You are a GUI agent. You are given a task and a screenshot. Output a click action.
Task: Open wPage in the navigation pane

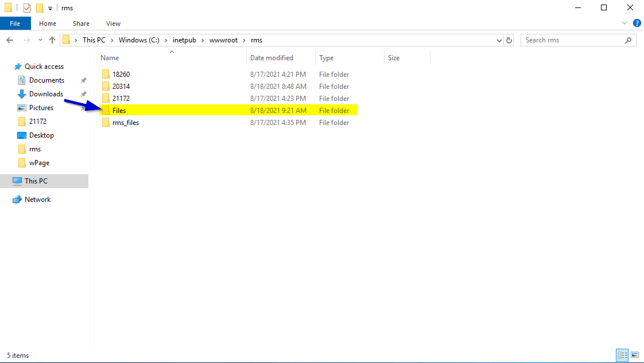tap(39, 163)
